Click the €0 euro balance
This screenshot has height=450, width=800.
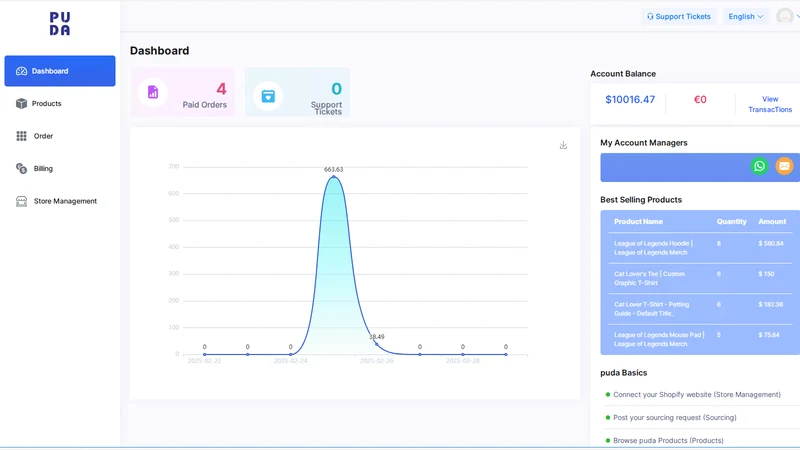click(x=700, y=99)
